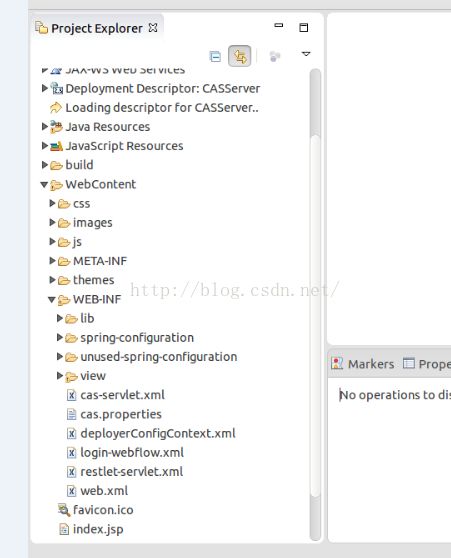Viewport: 451px width, 558px height.
Task: Click the js folder icon
Action: click(x=64, y=242)
